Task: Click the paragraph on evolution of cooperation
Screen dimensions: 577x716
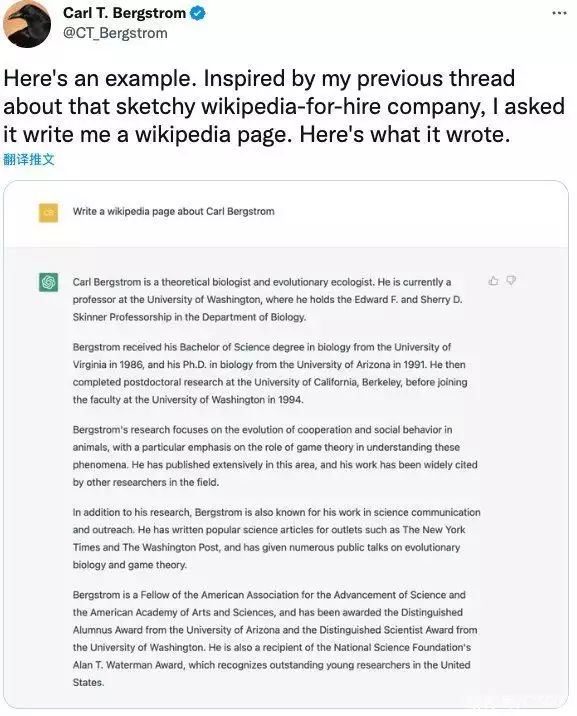Action: (x=275, y=456)
